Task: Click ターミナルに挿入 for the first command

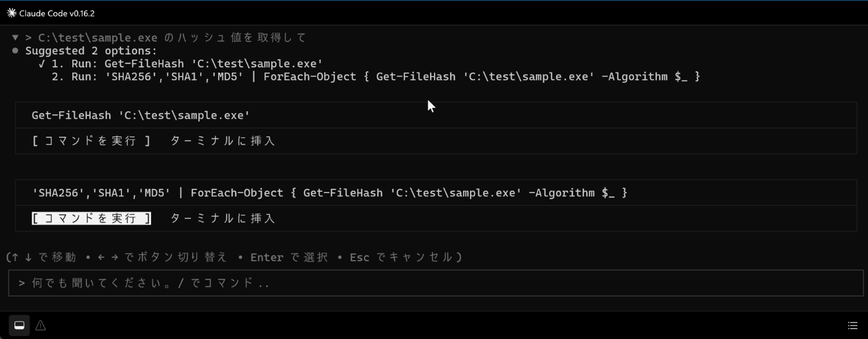Action: (223, 141)
